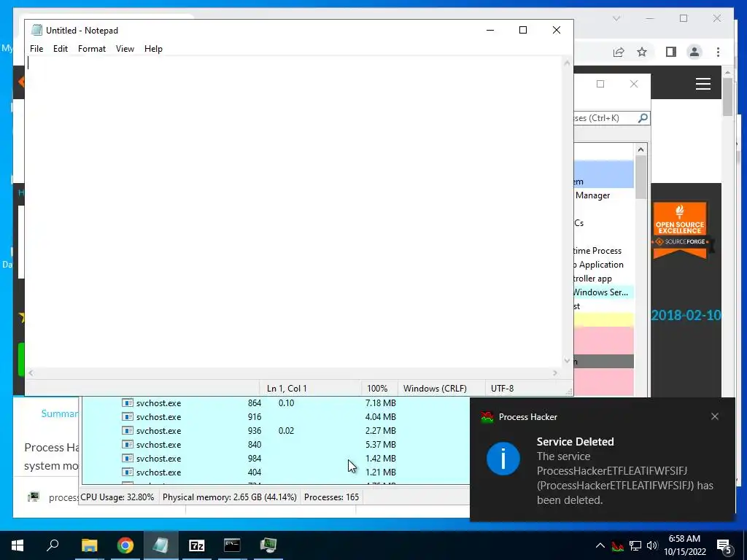Open Command Prompt from the taskbar
This screenshot has height=560, width=747.
click(x=233, y=545)
